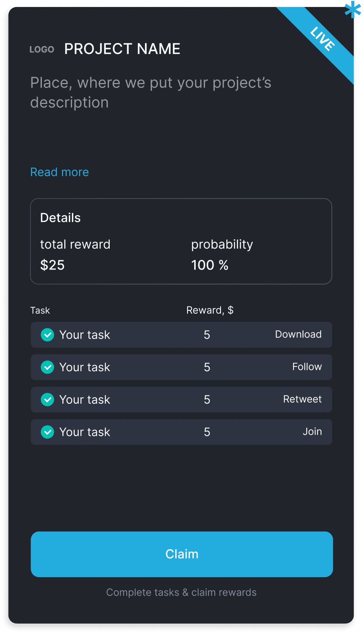
Task: Click the 100 % probability value
Action: [x=210, y=265]
